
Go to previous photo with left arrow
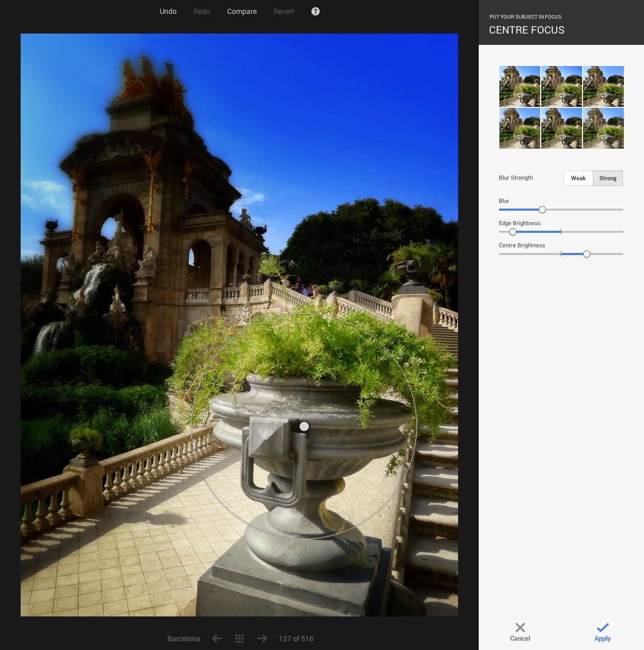217,639
